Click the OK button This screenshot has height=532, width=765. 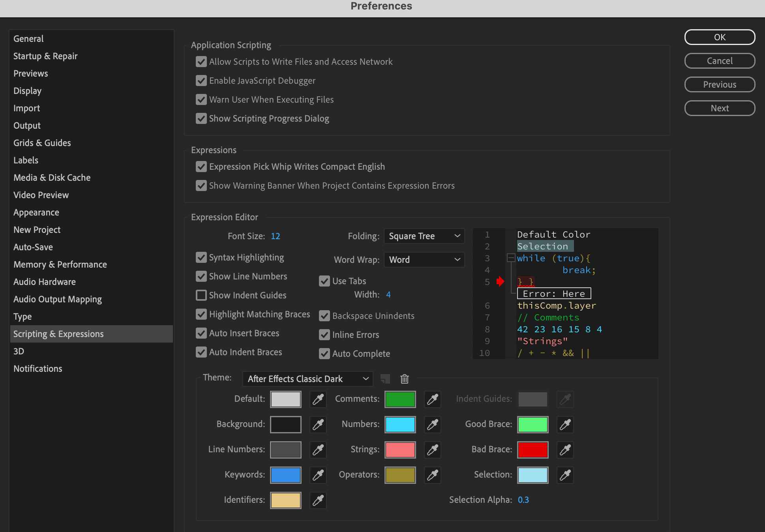point(719,37)
